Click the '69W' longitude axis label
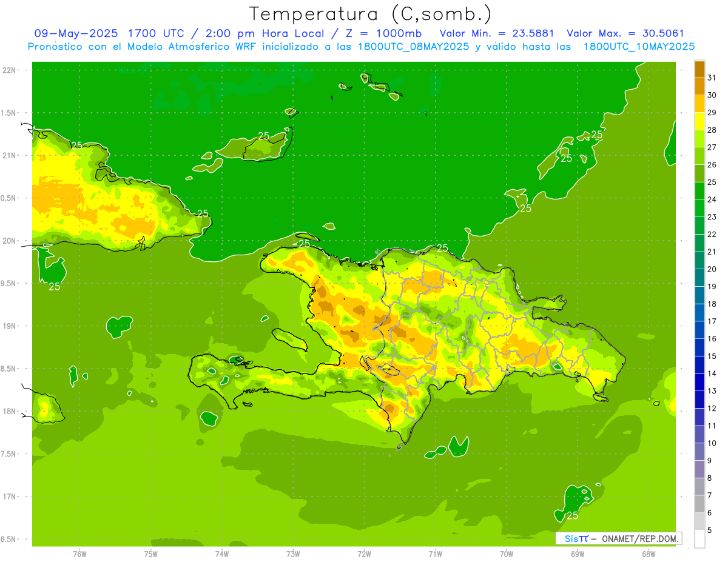This screenshot has height=562, width=728. (x=578, y=554)
